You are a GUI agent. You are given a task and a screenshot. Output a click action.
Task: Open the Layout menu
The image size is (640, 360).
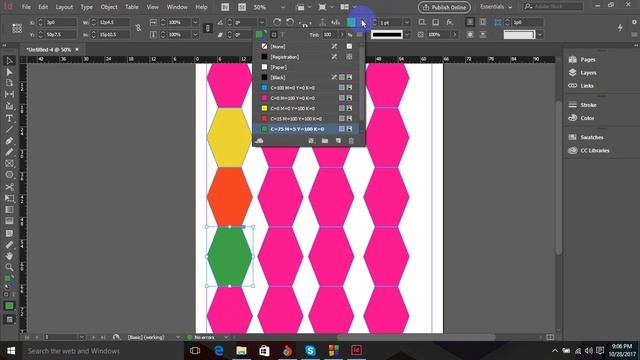pos(64,7)
